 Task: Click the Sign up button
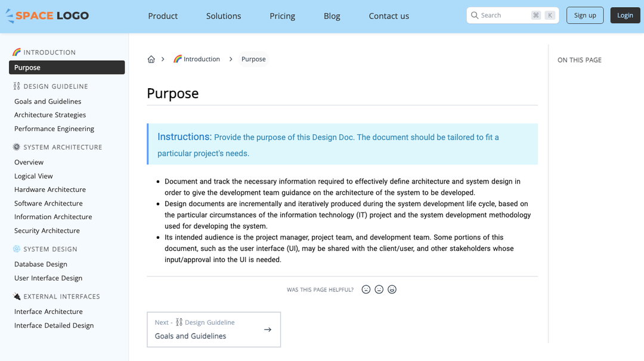coord(585,15)
